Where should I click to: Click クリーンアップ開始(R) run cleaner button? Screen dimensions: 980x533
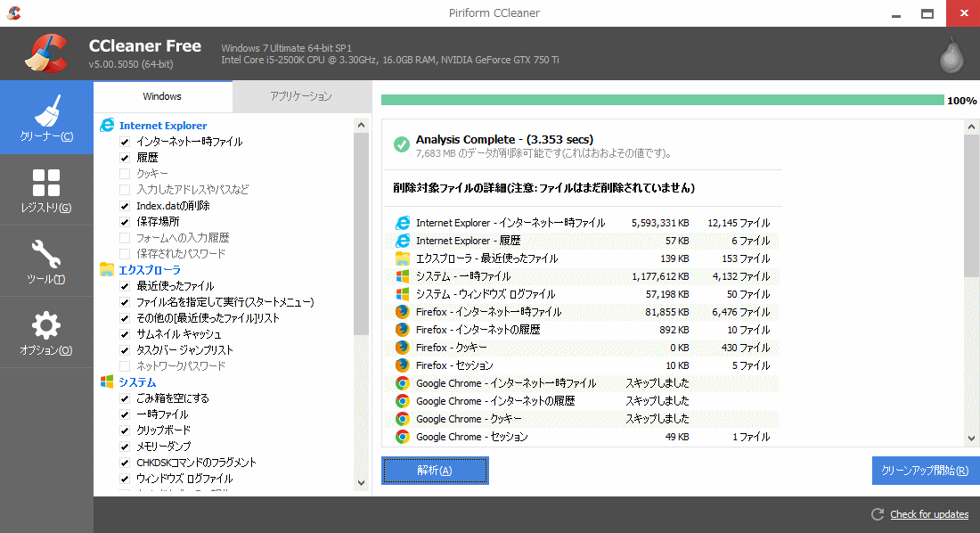925,471
